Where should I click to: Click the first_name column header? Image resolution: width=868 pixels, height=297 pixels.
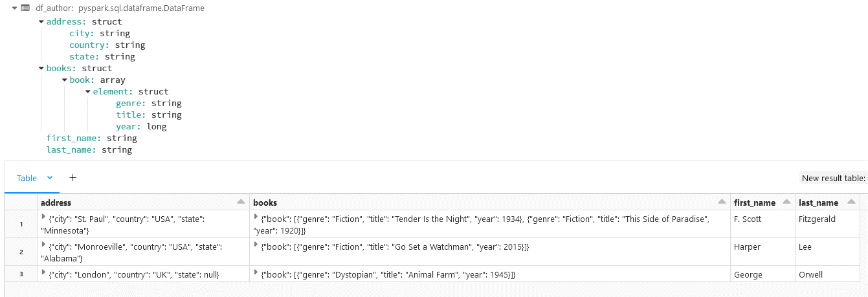(x=755, y=203)
